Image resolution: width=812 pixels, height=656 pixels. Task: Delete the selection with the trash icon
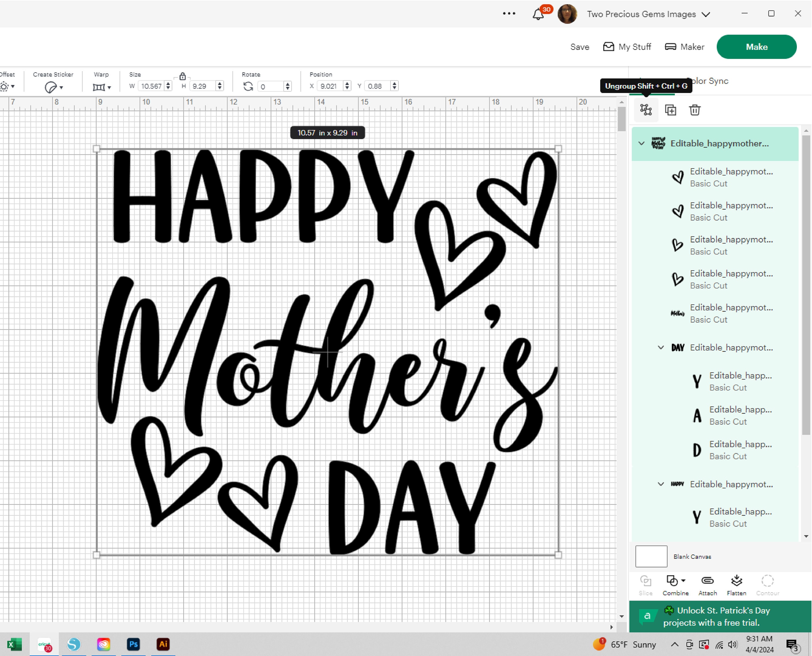[x=695, y=110]
